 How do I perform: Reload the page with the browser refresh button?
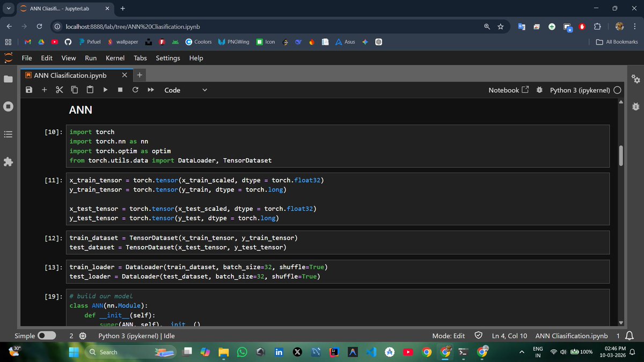[x=39, y=26]
